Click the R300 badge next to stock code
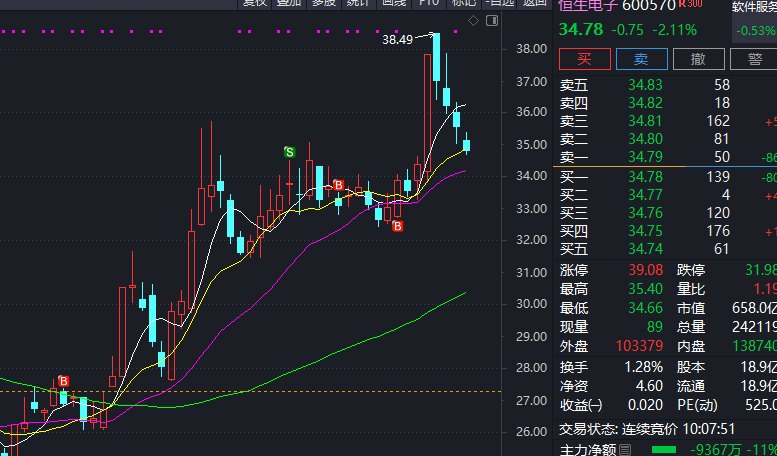The image size is (777, 456). point(690,3)
